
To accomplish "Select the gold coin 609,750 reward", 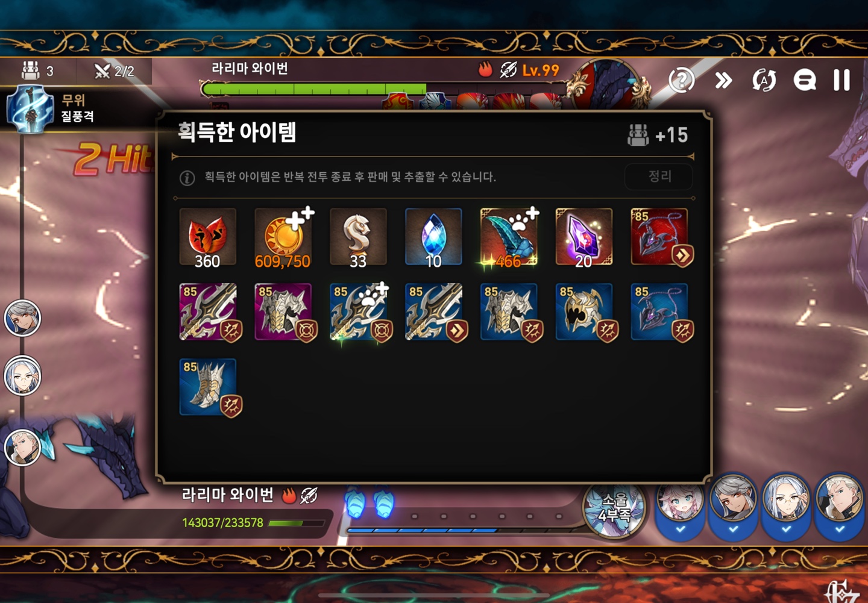I will pos(283,237).
